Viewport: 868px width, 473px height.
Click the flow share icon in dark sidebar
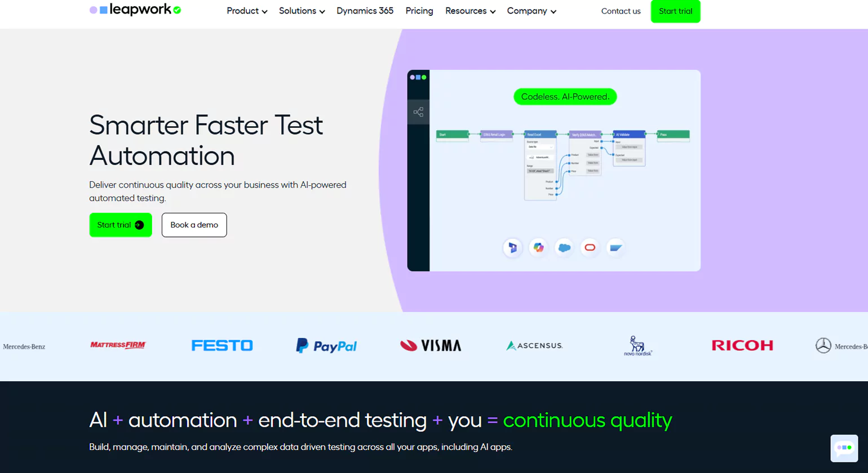click(x=418, y=112)
